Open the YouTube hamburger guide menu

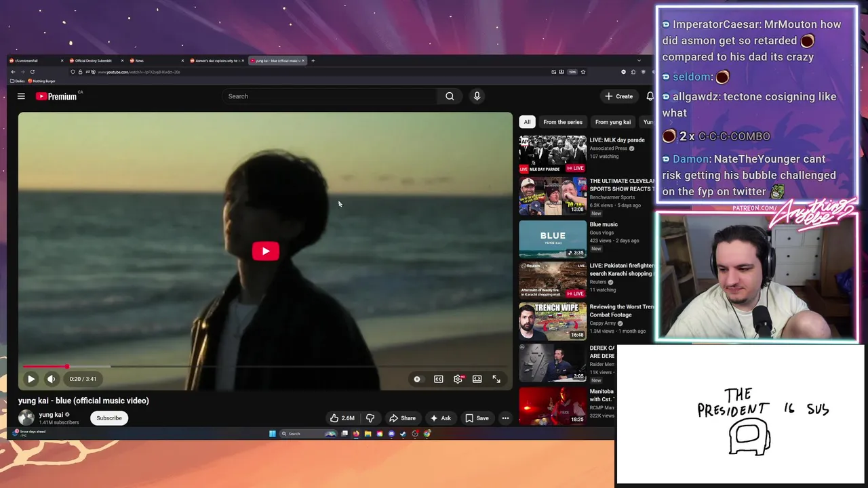21,96
